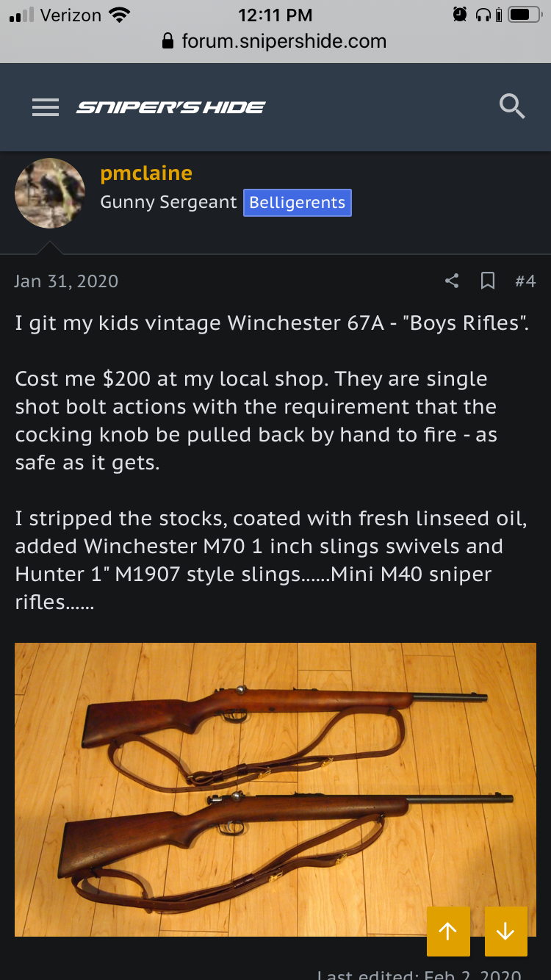Viewport: 551px width, 980px height.
Task: Tap the scroll down arrow button
Action: pyautogui.click(x=505, y=931)
